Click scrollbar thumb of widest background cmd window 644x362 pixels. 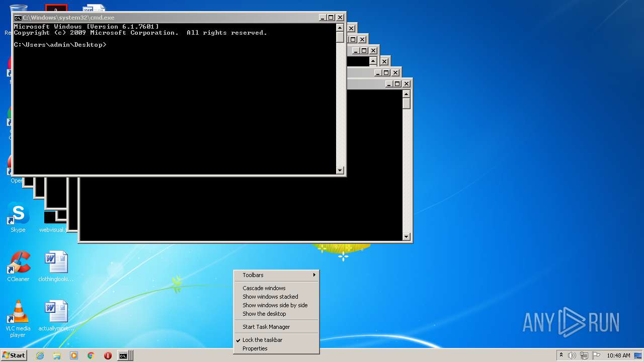point(407,104)
